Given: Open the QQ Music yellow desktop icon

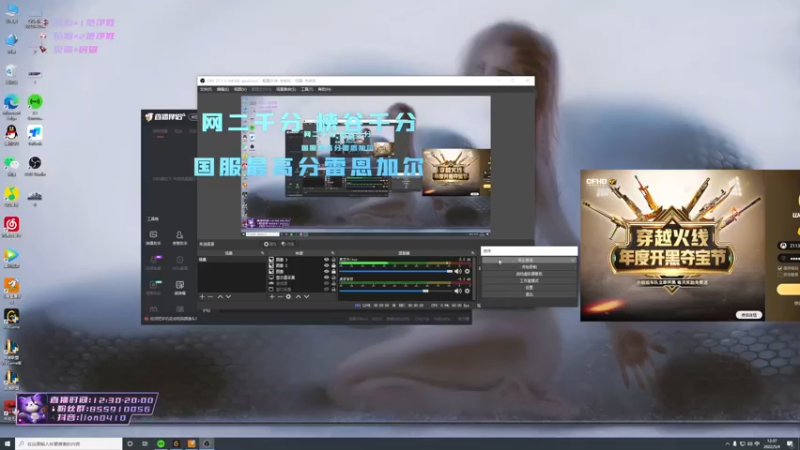Looking at the screenshot, I should point(11,197).
